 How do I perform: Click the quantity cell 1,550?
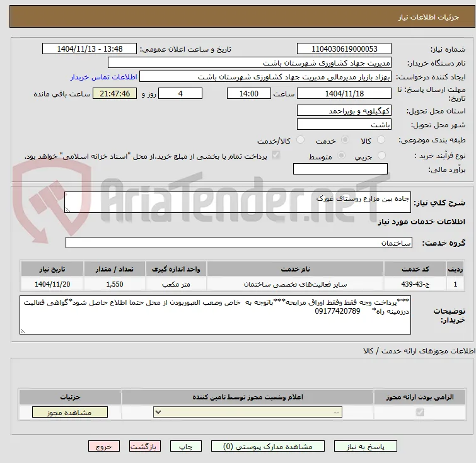click(x=115, y=284)
